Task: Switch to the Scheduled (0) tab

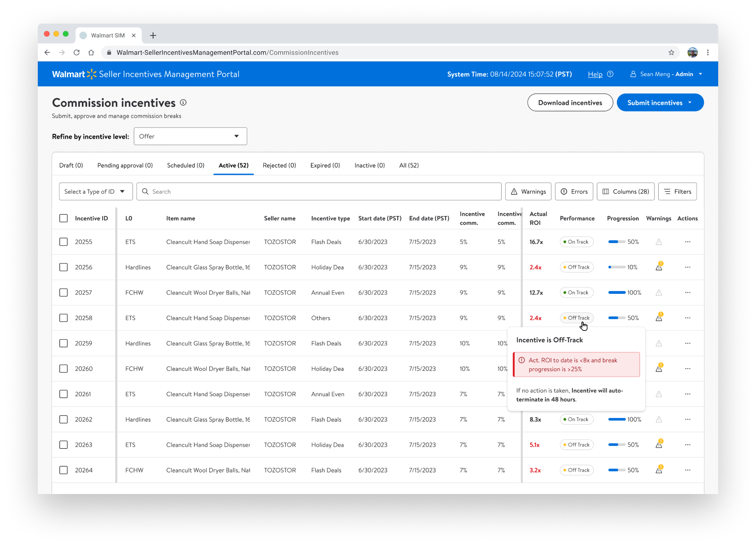Action: pyautogui.click(x=185, y=165)
